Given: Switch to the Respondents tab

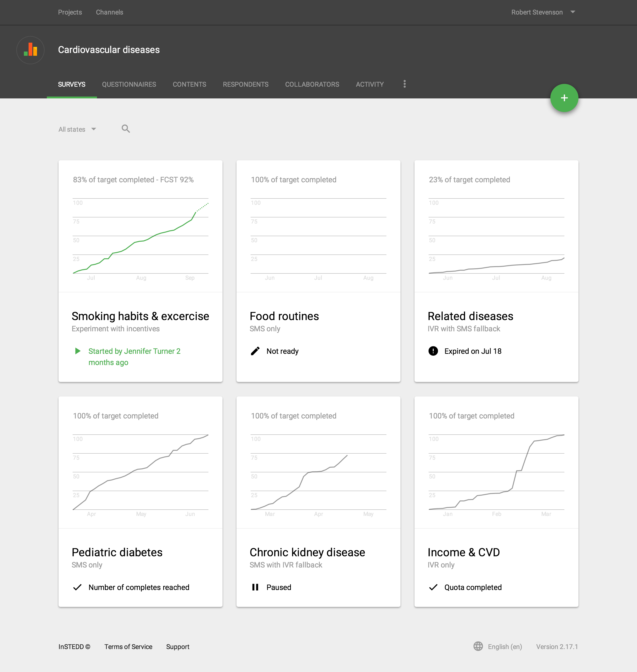Looking at the screenshot, I should click(245, 84).
